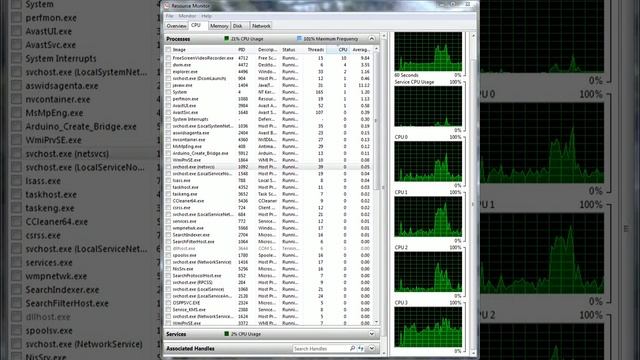640x360 pixels.
Task: Check dwm.exe process checkbox
Action: 168,65
